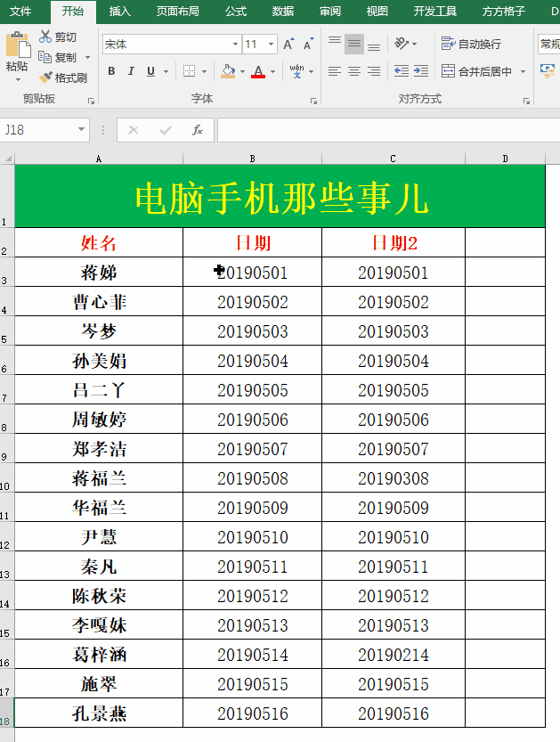
Task: Click inside the formula bar input
Action: click(x=388, y=130)
